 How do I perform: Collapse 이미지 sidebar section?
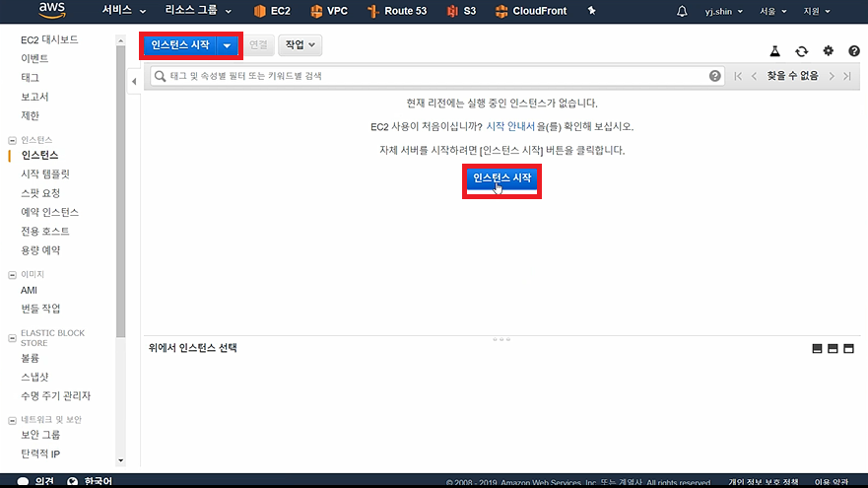click(x=12, y=275)
